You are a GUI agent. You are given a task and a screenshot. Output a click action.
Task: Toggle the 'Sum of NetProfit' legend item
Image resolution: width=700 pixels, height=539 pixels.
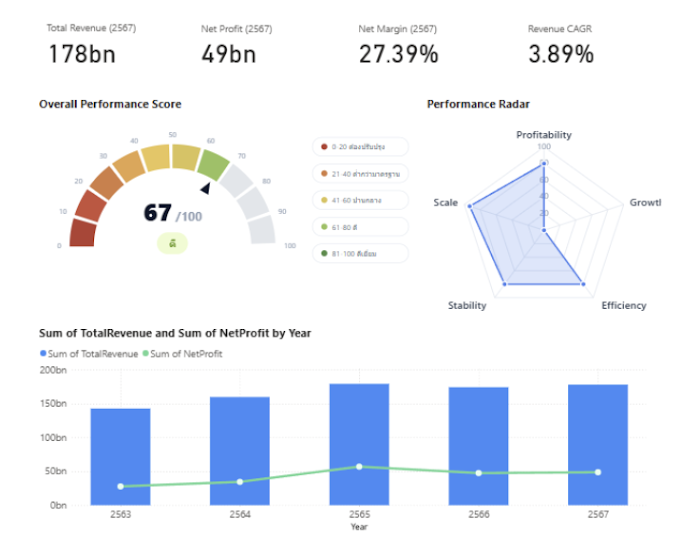[x=182, y=354]
